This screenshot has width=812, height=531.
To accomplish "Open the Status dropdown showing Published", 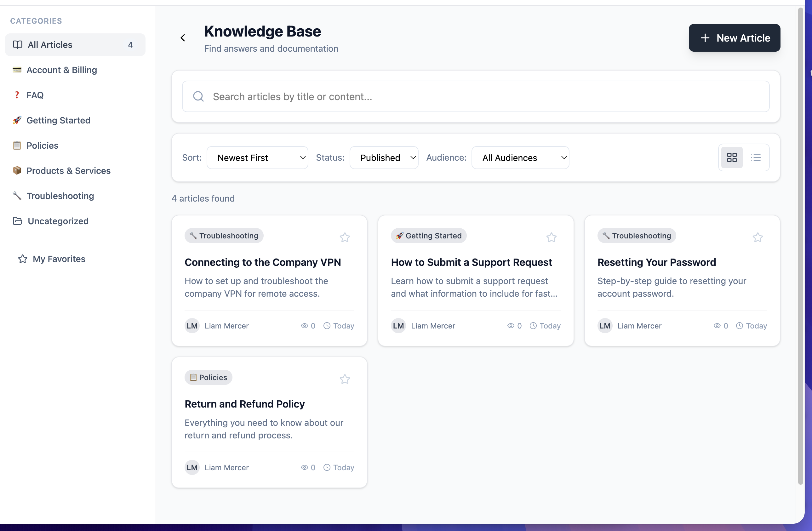I will tap(384, 157).
